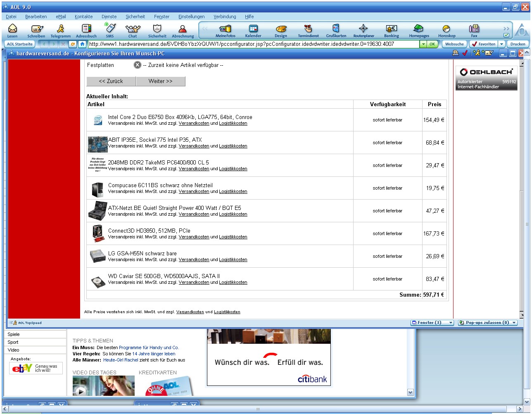Open the Chat toolbar icon
Screen dimensions: 532x414
pyautogui.click(x=133, y=31)
